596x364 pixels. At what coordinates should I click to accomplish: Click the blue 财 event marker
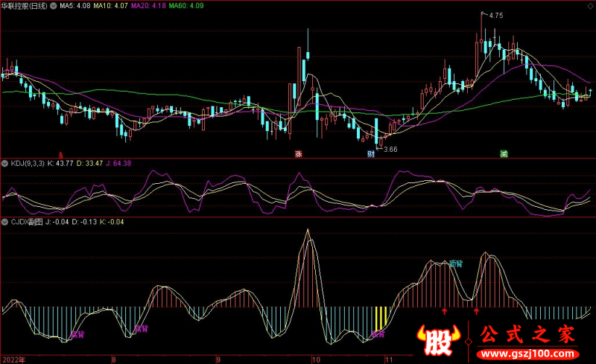[370, 153]
